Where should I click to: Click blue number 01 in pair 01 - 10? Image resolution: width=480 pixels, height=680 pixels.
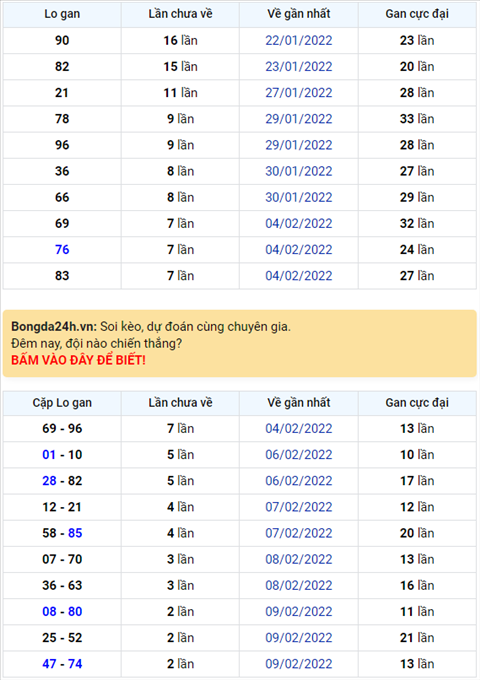[49, 454]
